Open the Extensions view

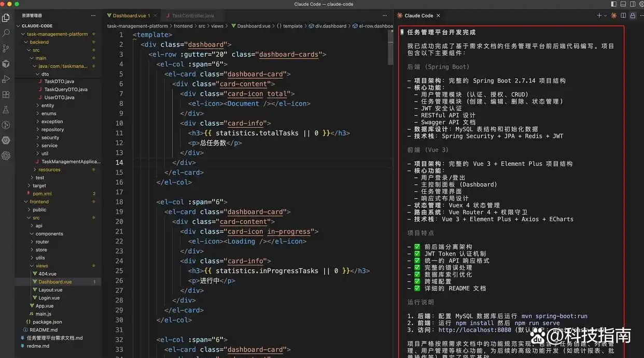pos(6,95)
